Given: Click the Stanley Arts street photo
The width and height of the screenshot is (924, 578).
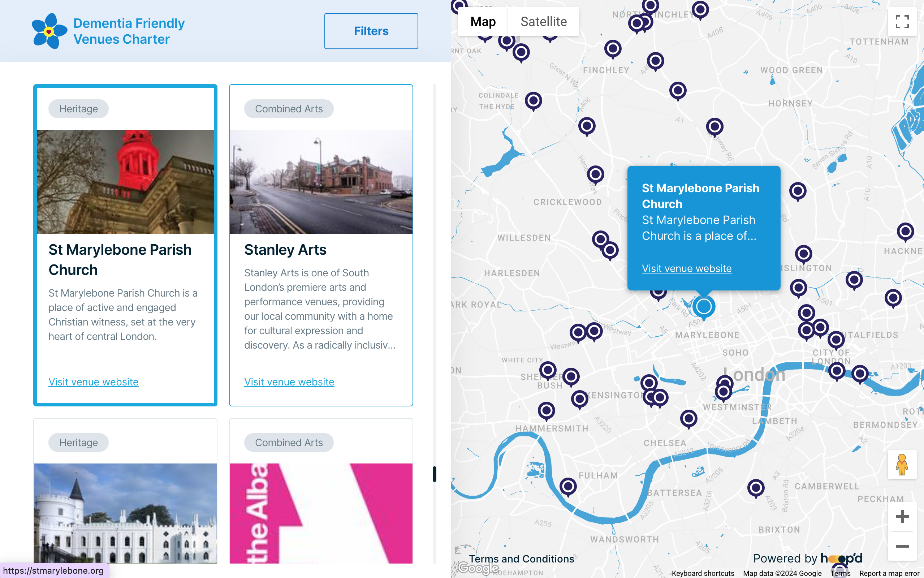Looking at the screenshot, I should tap(321, 182).
